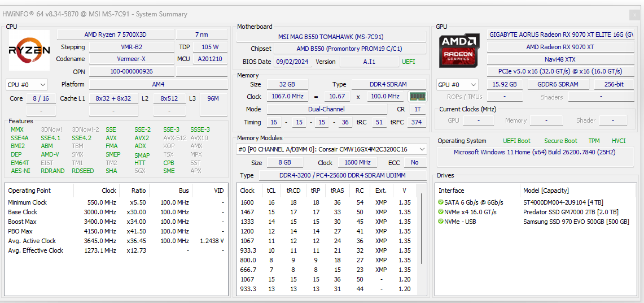Viewport: 644px width, 303px height.
Task: Click the OPN value 100-000000926
Action: click(x=132, y=72)
